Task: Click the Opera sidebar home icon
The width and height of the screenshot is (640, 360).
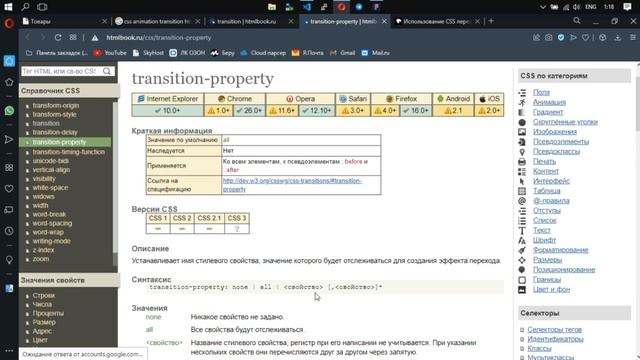Action: coord(9,61)
